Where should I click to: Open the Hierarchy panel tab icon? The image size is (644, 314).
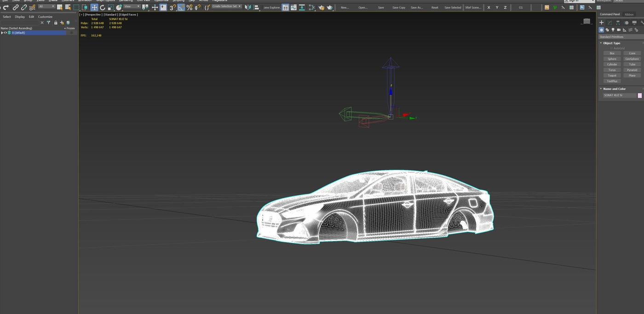[x=618, y=23]
